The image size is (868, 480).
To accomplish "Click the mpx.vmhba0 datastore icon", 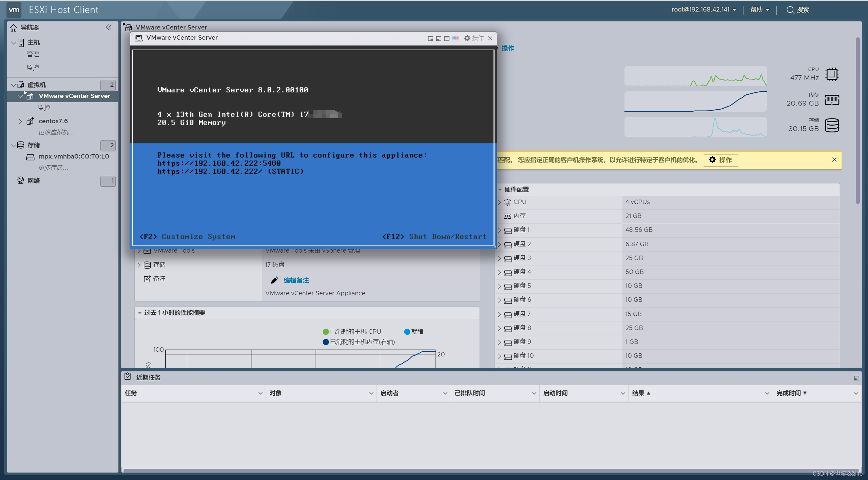I will 31,157.
